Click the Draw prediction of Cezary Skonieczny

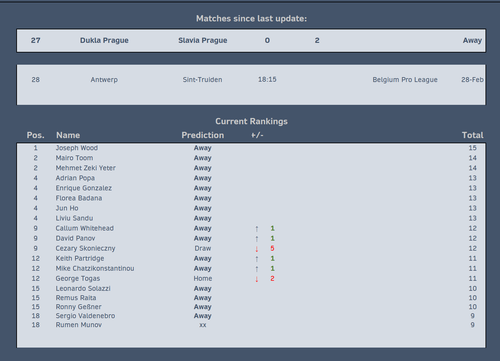tap(203, 248)
